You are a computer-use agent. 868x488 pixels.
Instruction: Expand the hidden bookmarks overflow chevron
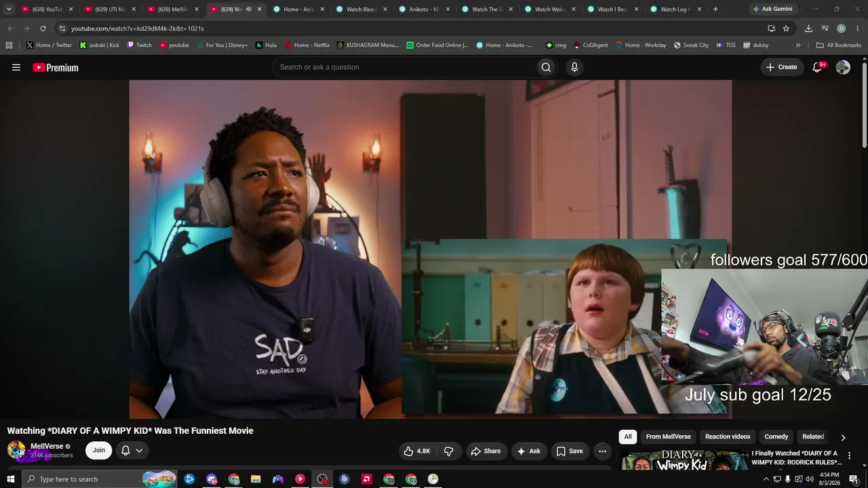(x=798, y=45)
